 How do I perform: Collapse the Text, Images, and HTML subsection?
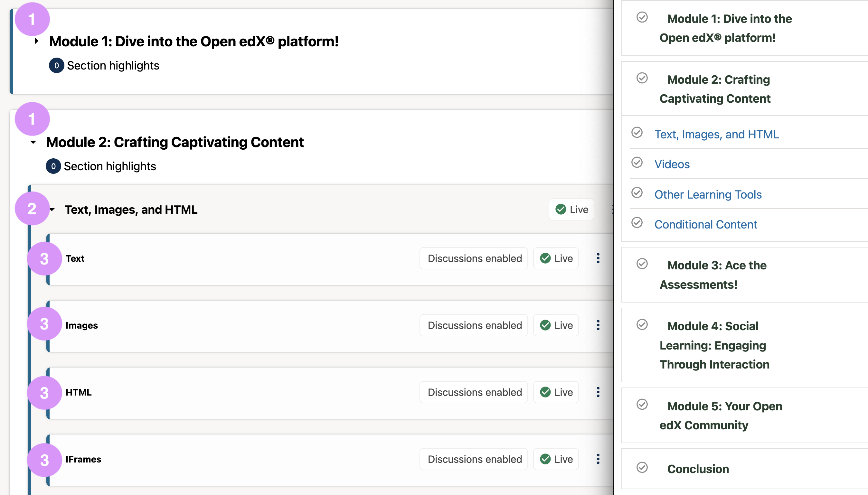[x=52, y=210]
